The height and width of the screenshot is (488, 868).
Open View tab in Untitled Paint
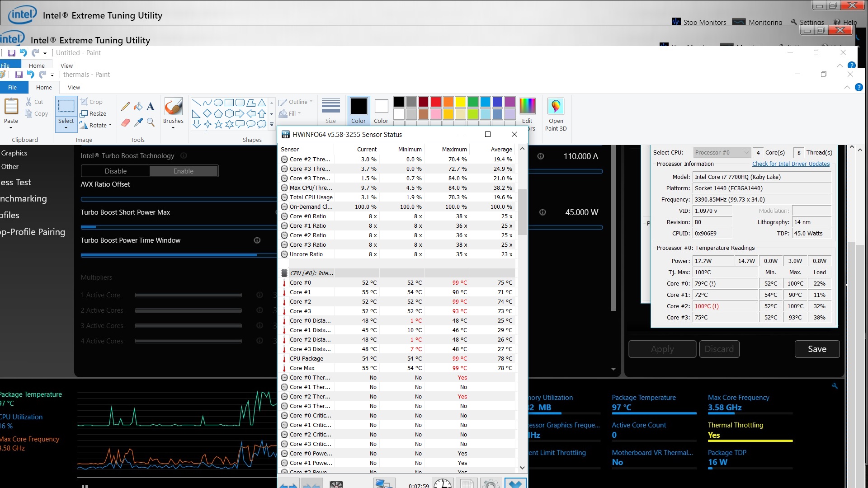(66, 66)
